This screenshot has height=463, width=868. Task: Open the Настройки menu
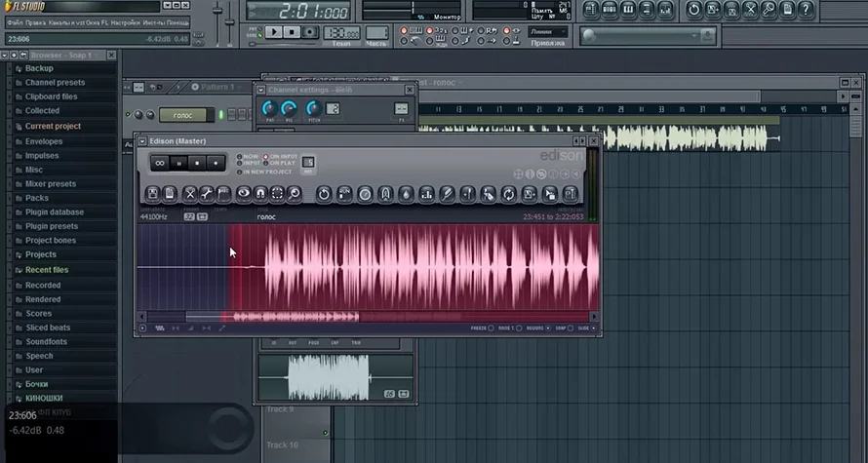126,21
